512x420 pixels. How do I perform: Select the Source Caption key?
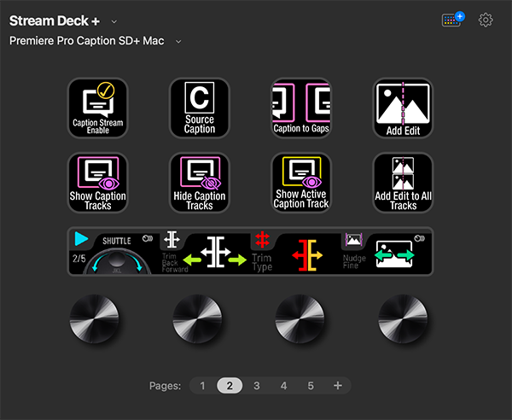click(200, 108)
